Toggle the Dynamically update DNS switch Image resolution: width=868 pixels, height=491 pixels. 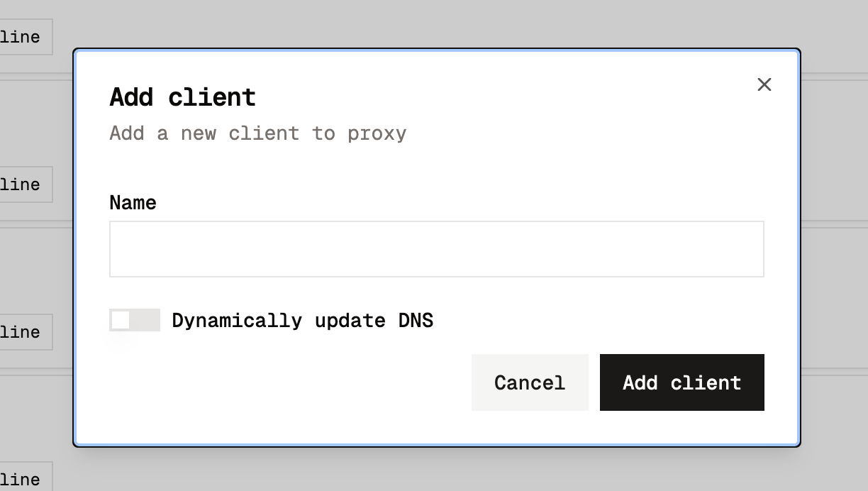click(x=135, y=320)
